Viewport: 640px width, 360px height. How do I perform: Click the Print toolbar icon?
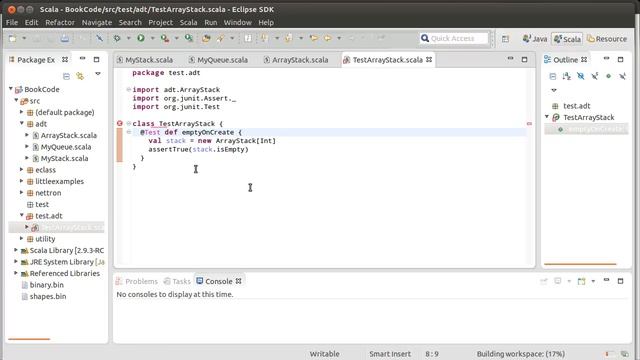point(64,38)
